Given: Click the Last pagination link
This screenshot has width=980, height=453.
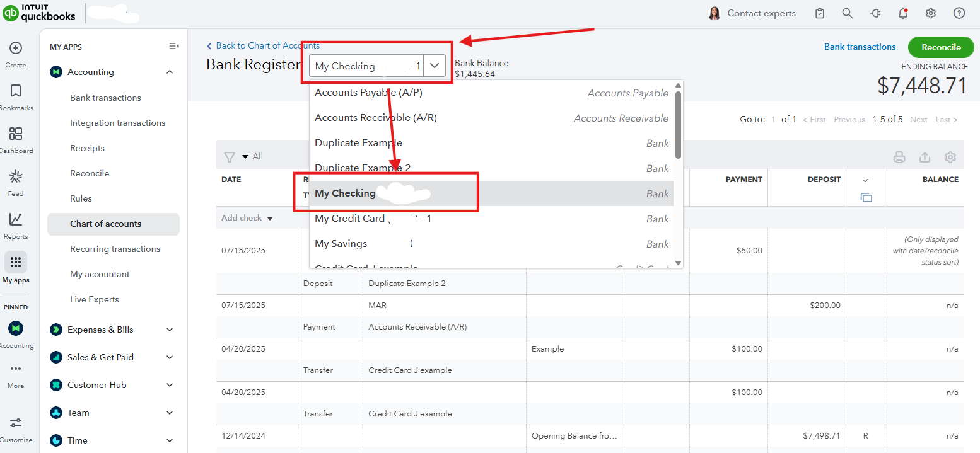Looking at the screenshot, I should coord(947,120).
